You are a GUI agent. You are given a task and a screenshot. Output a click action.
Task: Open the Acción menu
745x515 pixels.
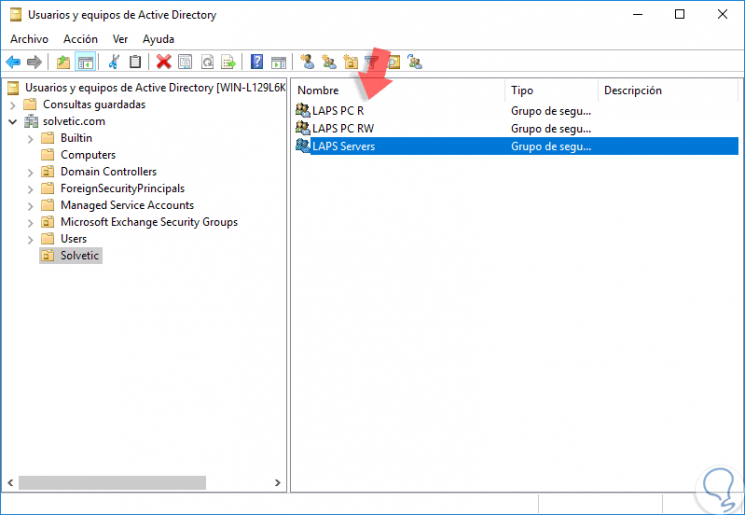(80, 39)
